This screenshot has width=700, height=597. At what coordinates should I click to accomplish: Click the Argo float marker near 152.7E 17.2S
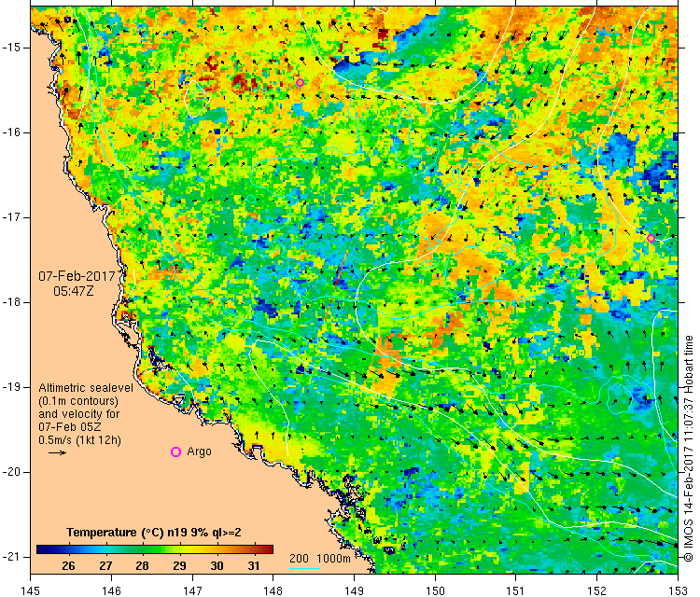tap(651, 238)
